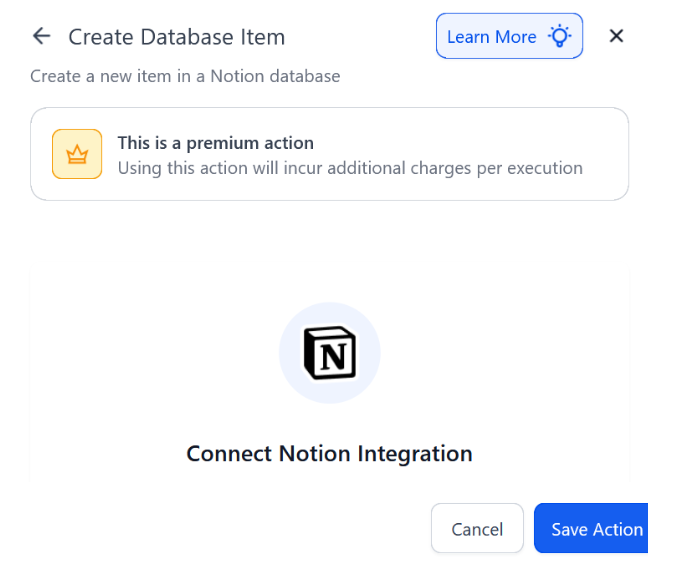Click the lightbulb icon beside Learn More
Viewport: 682px width, 572px height.
[x=558, y=37]
